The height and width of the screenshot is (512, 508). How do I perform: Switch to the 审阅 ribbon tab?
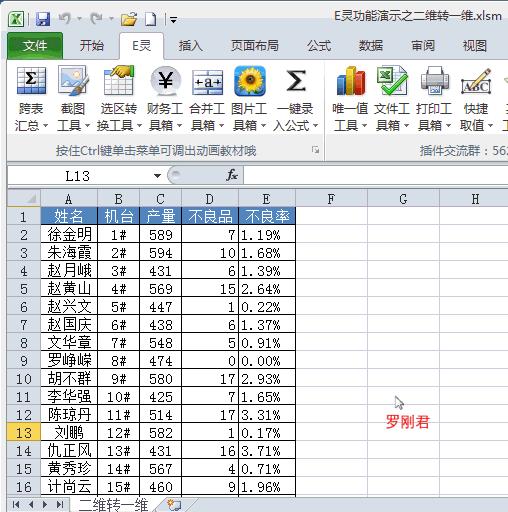(x=423, y=46)
